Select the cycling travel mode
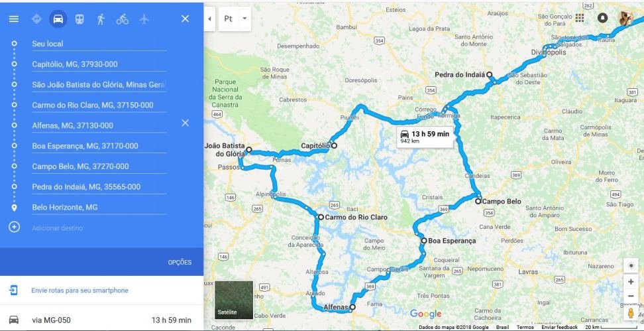The image size is (644, 331). [122, 19]
